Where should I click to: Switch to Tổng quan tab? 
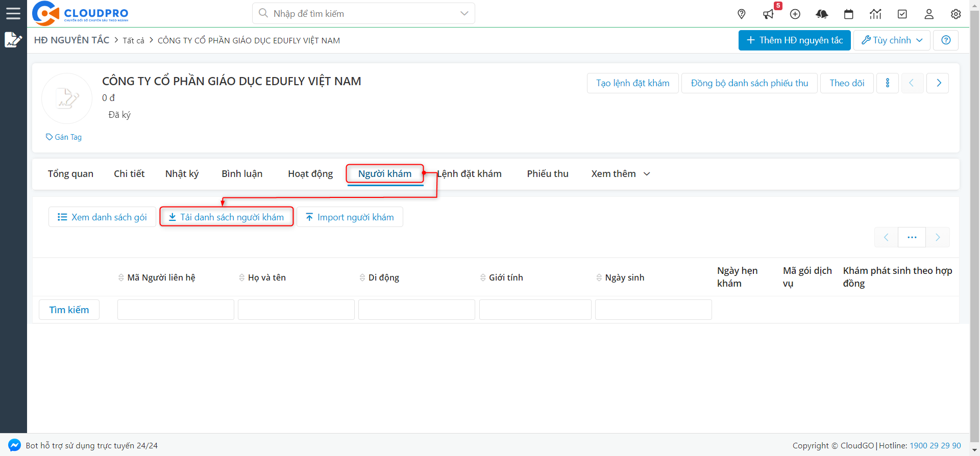70,174
